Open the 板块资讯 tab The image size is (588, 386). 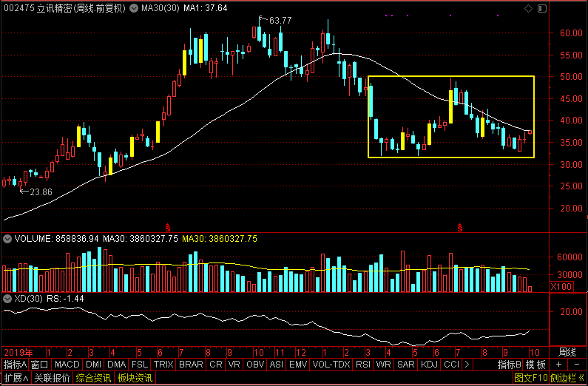coord(135,378)
